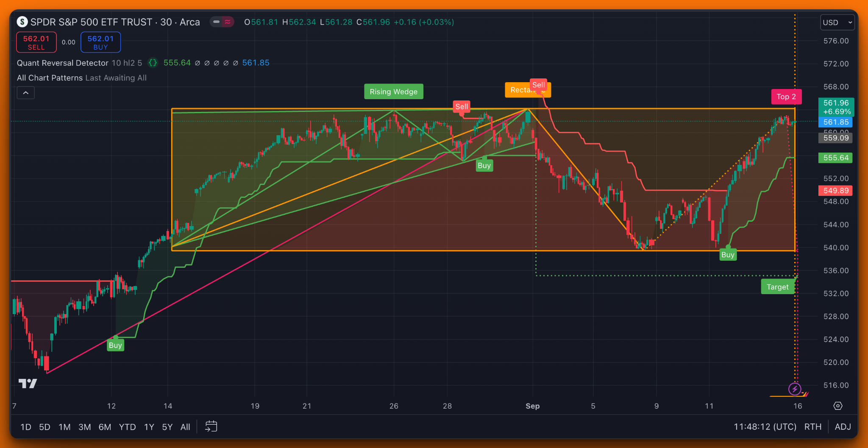This screenshot has width=868, height=448.
Task: Click the Top 2 pattern label
Action: click(x=786, y=97)
